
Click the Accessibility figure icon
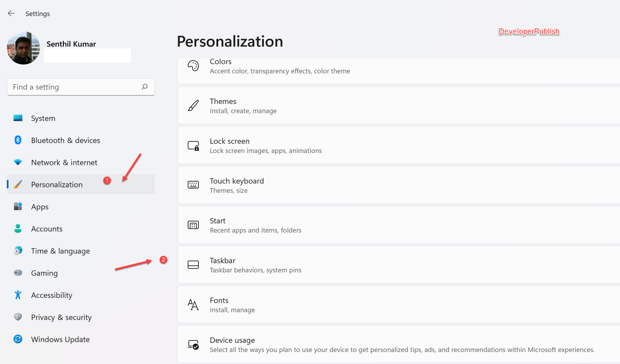point(18,295)
